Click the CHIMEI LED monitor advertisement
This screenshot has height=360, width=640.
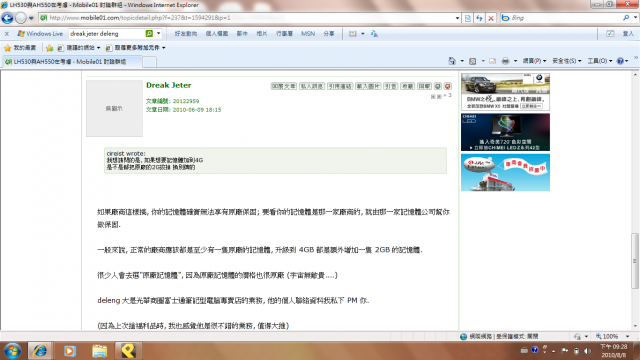click(x=505, y=132)
